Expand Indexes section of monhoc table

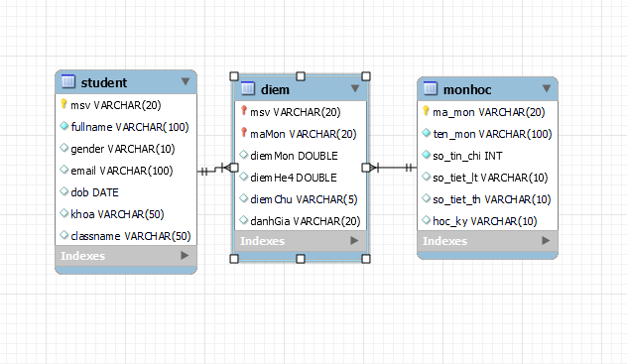point(546,241)
